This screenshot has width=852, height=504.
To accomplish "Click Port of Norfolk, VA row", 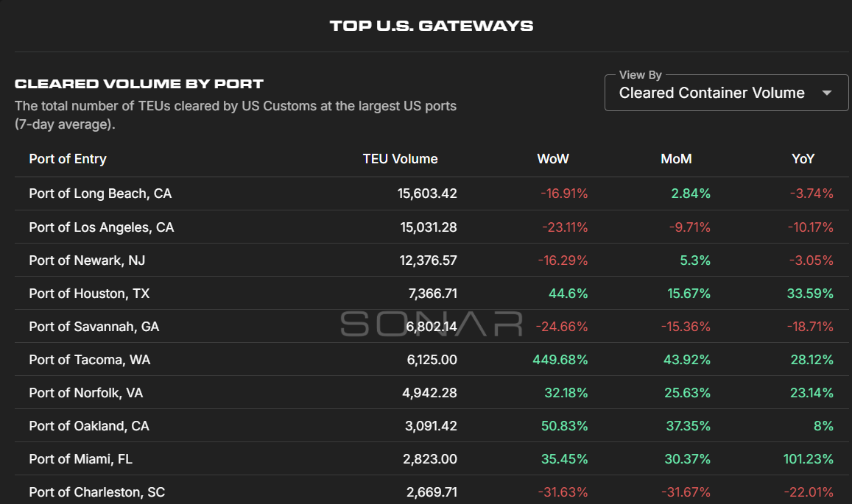I will click(86, 393).
